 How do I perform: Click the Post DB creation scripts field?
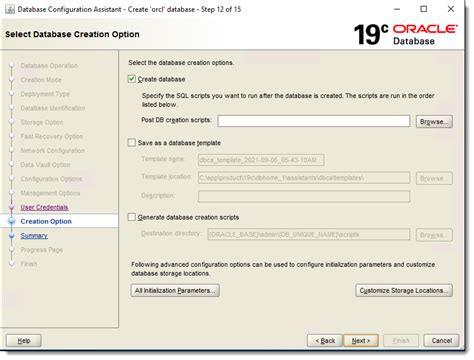pos(314,121)
